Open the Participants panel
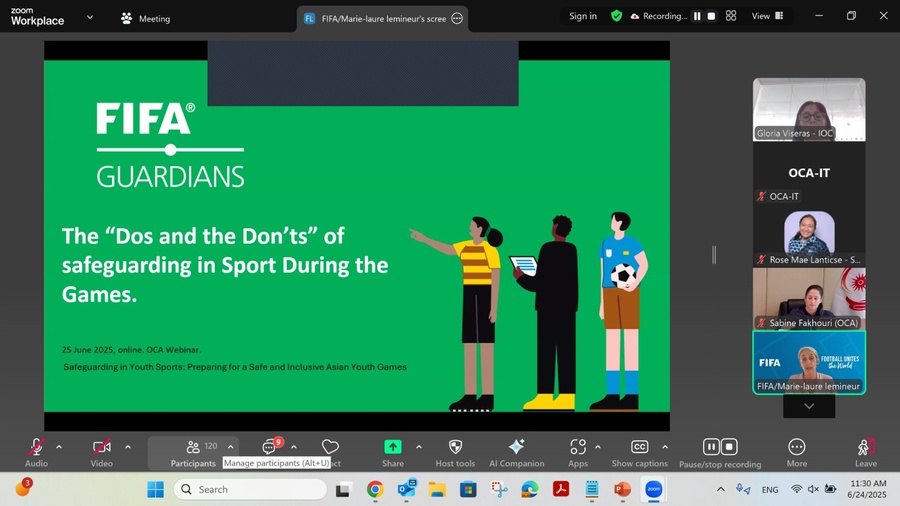 [193, 448]
